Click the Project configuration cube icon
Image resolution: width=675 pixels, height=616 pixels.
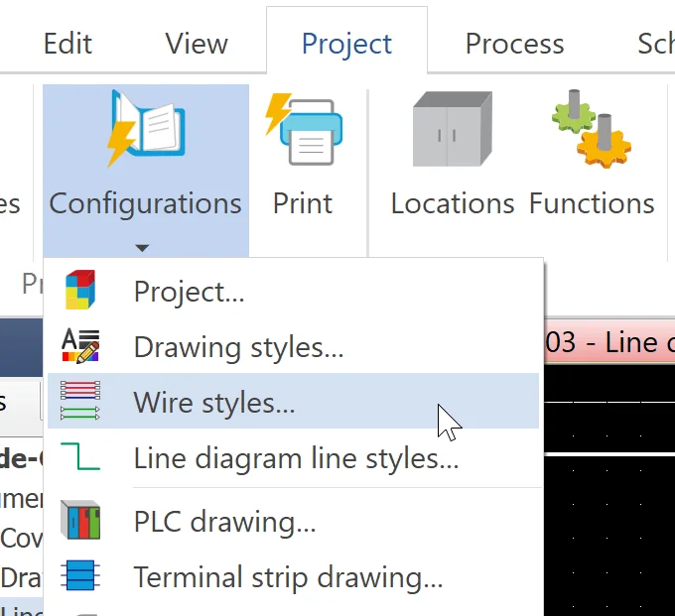point(80,292)
